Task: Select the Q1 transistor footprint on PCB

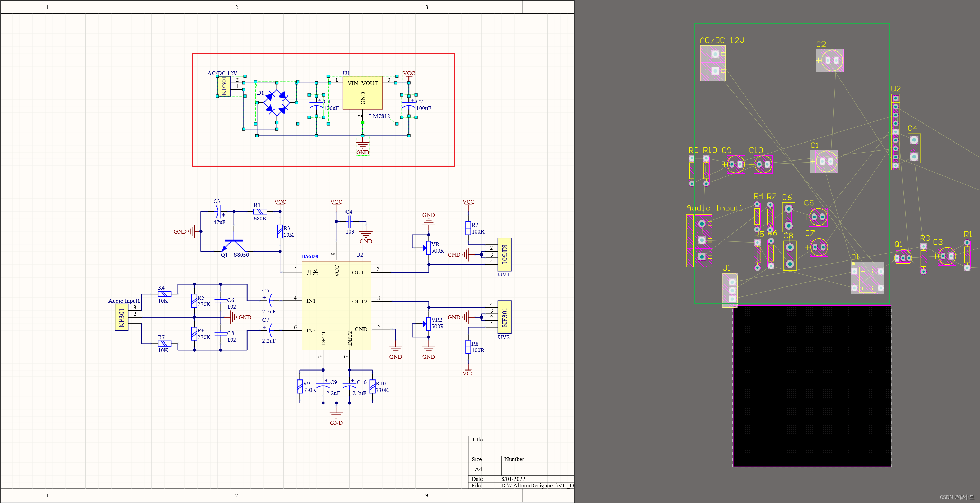Action: pyautogui.click(x=903, y=258)
